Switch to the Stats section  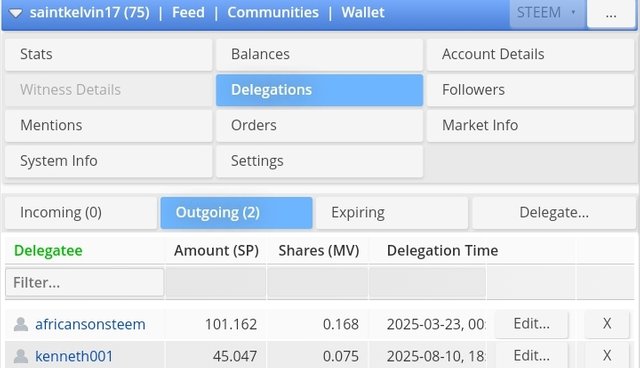point(109,54)
